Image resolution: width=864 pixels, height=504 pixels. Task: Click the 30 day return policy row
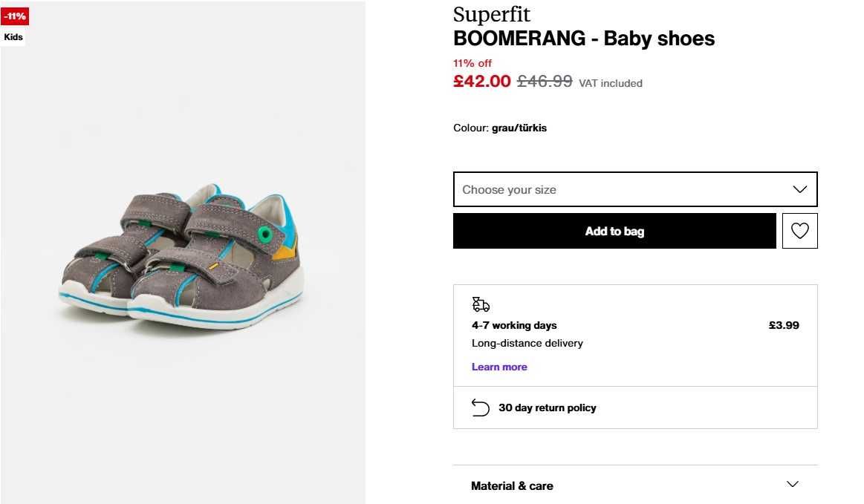pyautogui.click(x=635, y=408)
